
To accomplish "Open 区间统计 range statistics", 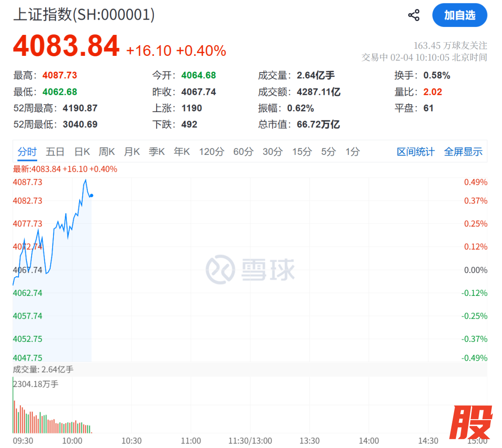I will point(416,152).
